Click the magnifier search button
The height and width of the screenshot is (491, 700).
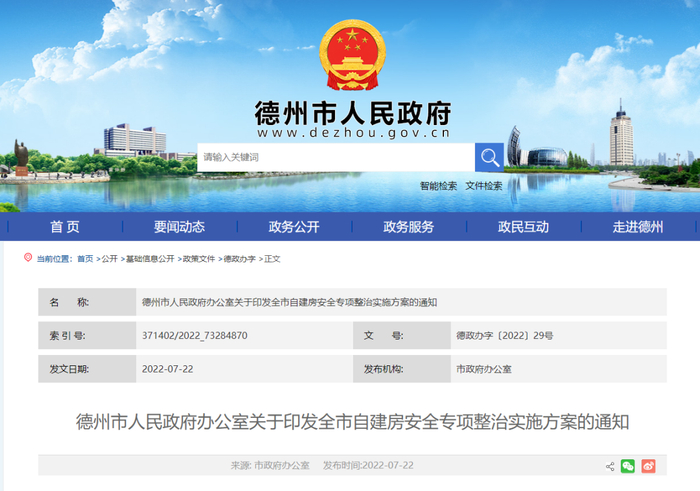coord(489,157)
